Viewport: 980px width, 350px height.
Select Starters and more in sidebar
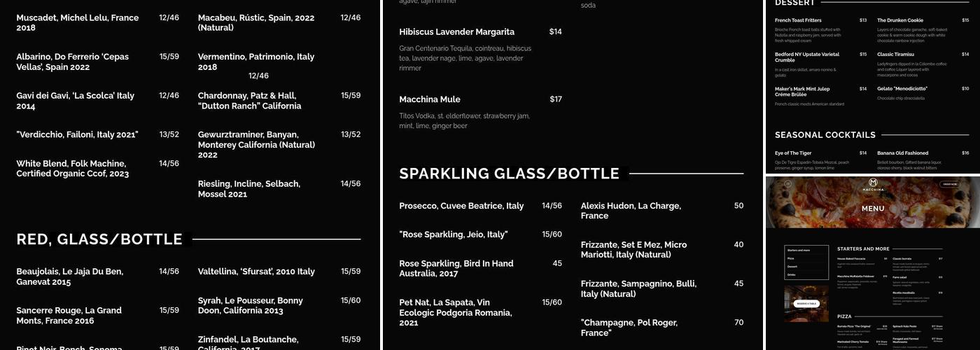pyautogui.click(x=799, y=250)
